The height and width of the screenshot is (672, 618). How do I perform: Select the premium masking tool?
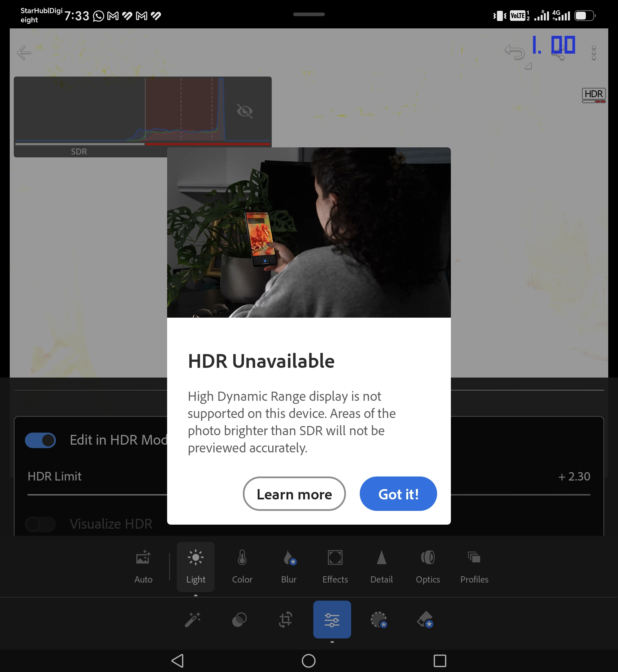379,620
